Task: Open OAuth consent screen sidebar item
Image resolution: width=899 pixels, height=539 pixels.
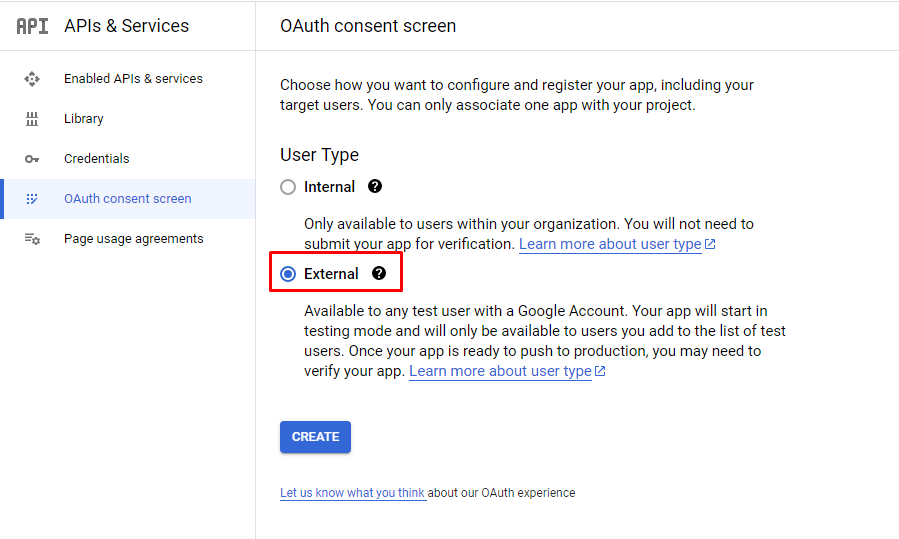Action: pyautogui.click(x=128, y=199)
